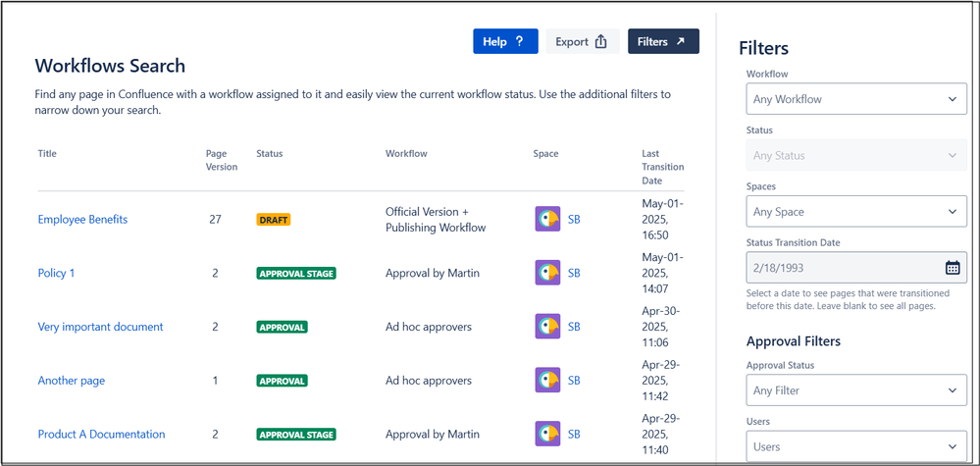Click the space icon in Policy 1 row
This screenshot has width=980, height=466.
pyautogui.click(x=547, y=273)
